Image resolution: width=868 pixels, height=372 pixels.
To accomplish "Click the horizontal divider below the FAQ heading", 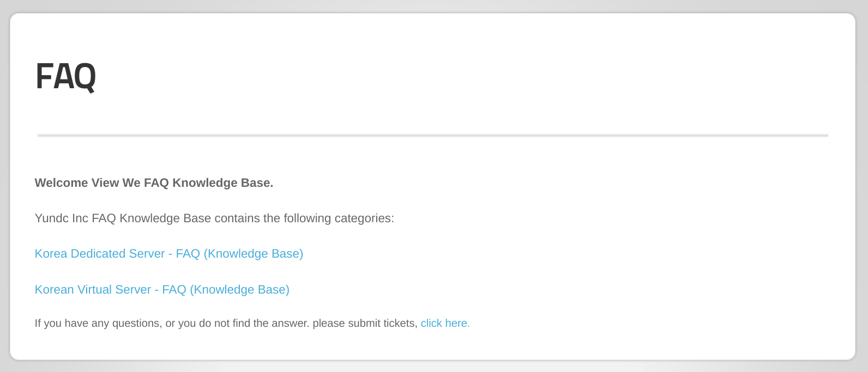I will [433, 135].
